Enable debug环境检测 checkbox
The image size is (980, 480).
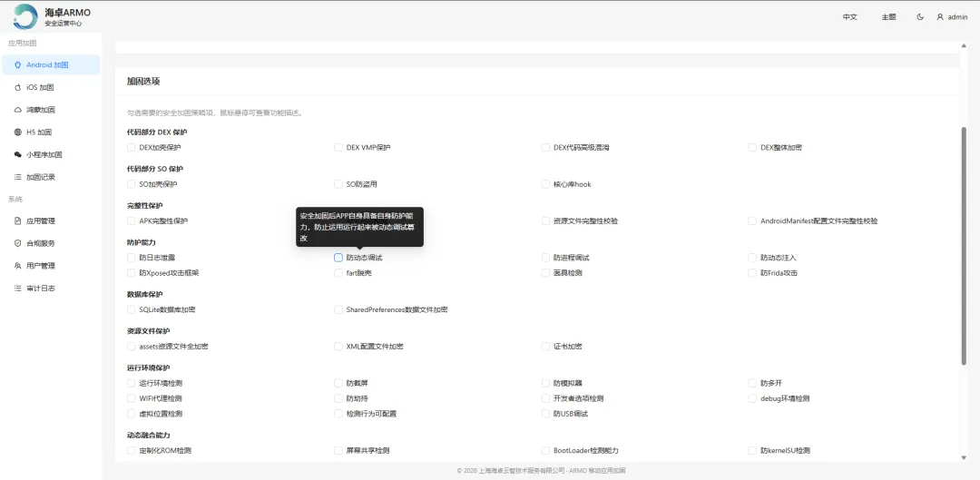(752, 398)
